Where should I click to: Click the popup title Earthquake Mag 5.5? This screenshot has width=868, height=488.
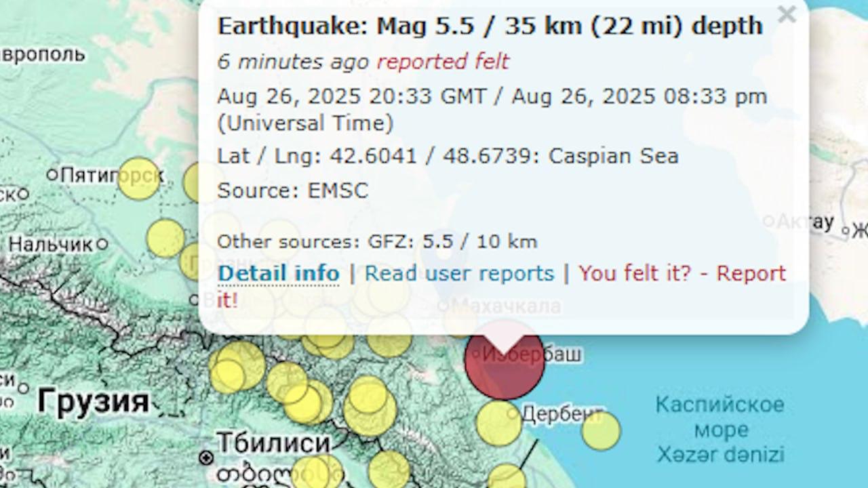click(490, 26)
